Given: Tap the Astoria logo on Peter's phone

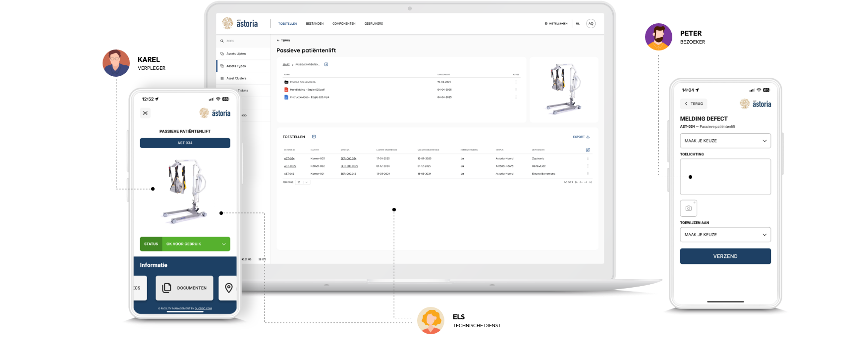Looking at the screenshot, I should point(756,104).
